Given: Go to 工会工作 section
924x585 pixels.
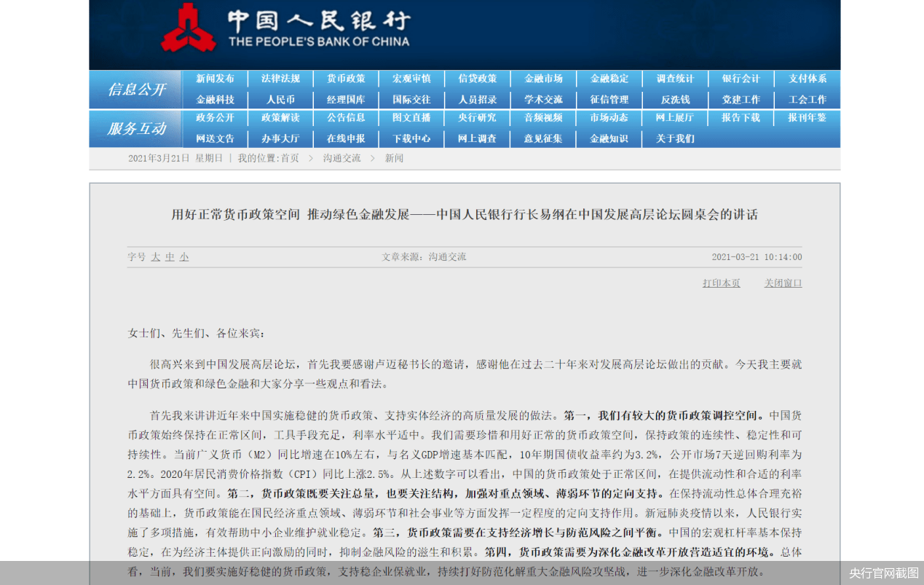Looking at the screenshot, I should pos(807,100).
